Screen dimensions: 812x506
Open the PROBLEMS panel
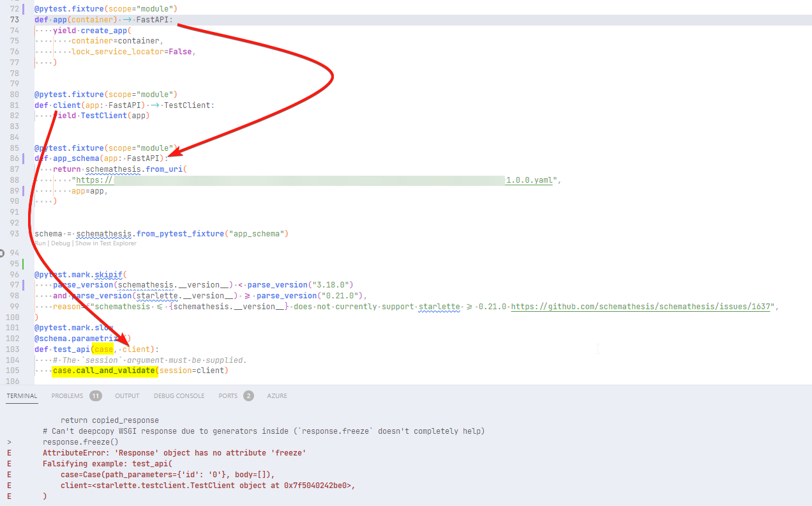[68, 395]
